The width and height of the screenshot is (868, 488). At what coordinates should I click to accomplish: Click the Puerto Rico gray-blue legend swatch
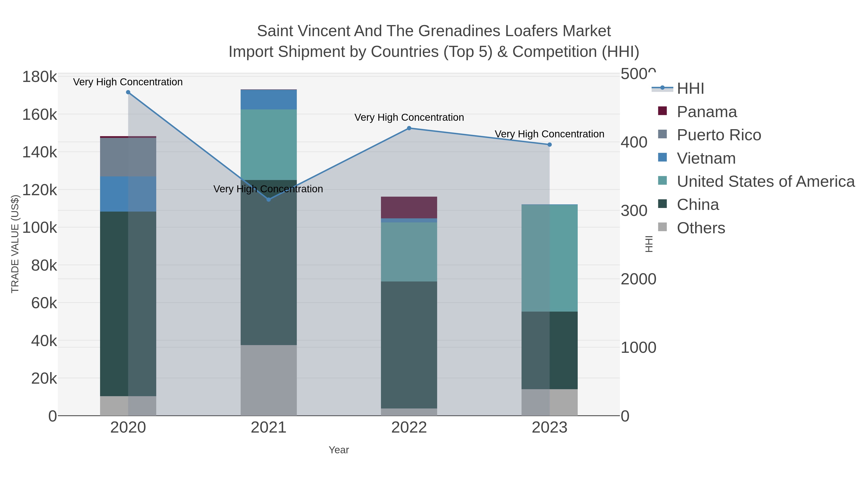pos(663,134)
